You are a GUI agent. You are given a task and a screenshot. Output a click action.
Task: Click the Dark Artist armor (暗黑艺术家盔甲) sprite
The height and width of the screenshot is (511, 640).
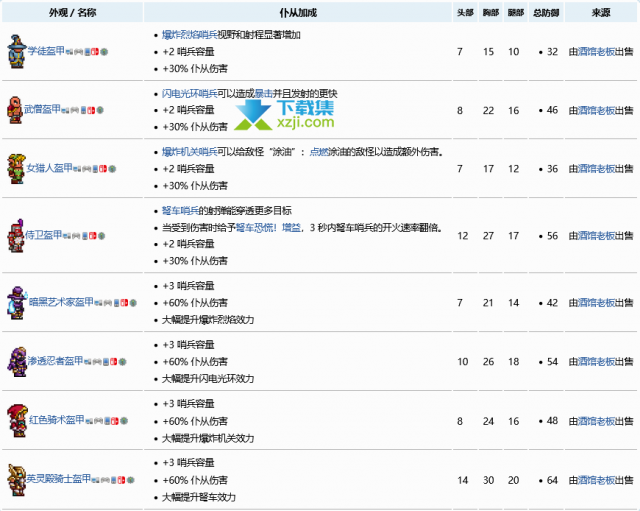click(15, 301)
